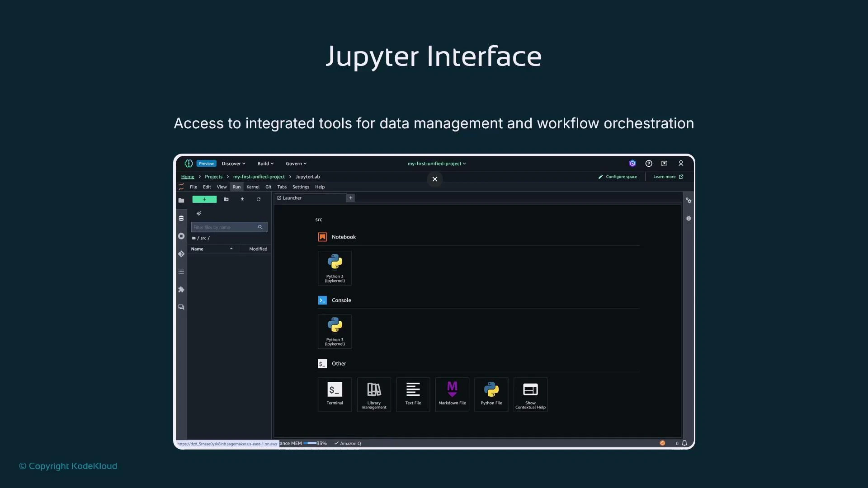
Task: Toggle the notification bell in status bar
Action: click(684, 443)
